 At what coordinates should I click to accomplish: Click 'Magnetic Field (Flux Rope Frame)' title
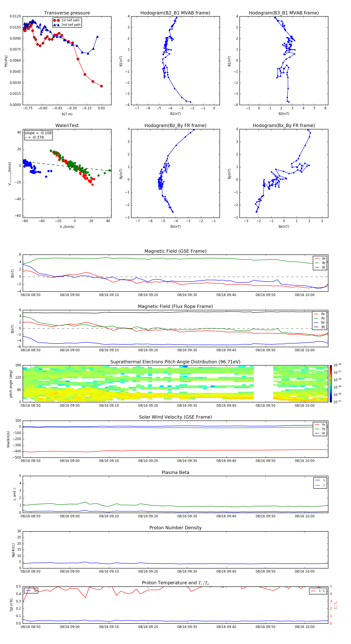click(x=175, y=307)
